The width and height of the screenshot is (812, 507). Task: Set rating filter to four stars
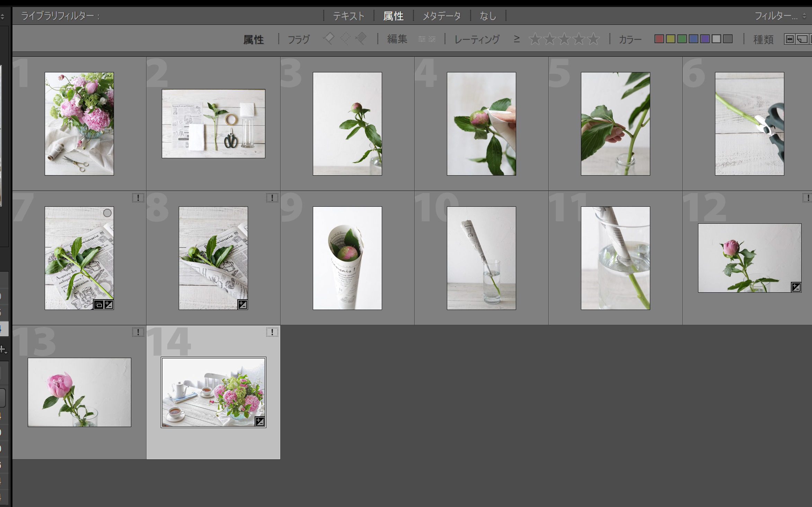579,39
